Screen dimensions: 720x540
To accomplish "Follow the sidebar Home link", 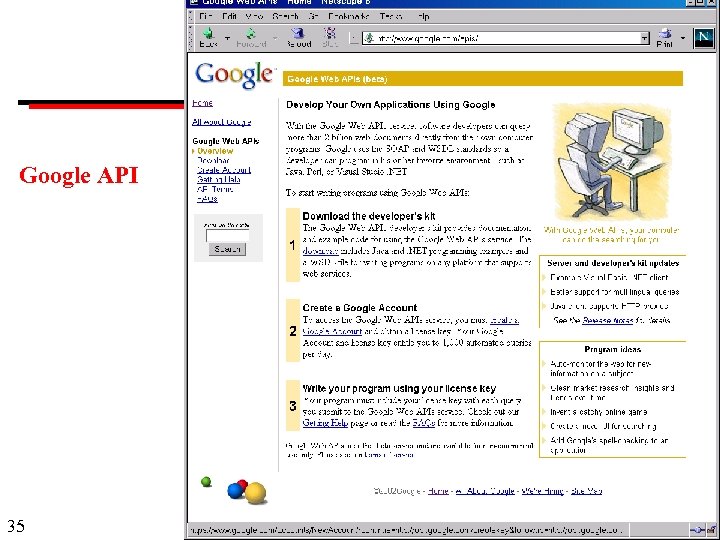I will click(x=202, y=103).
